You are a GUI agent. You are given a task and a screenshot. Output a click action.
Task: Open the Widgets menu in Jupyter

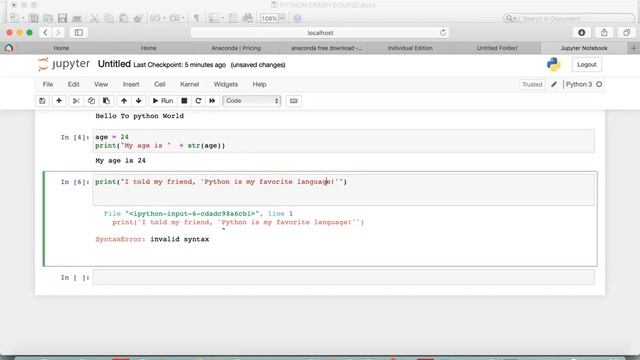click(226, 84)
